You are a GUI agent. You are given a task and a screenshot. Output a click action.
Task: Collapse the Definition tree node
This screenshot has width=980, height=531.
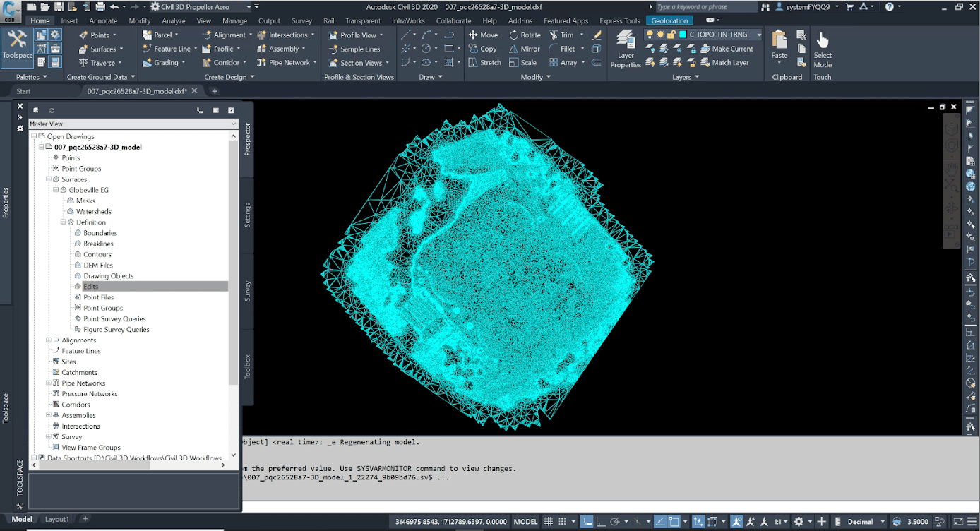pos(62,222)
